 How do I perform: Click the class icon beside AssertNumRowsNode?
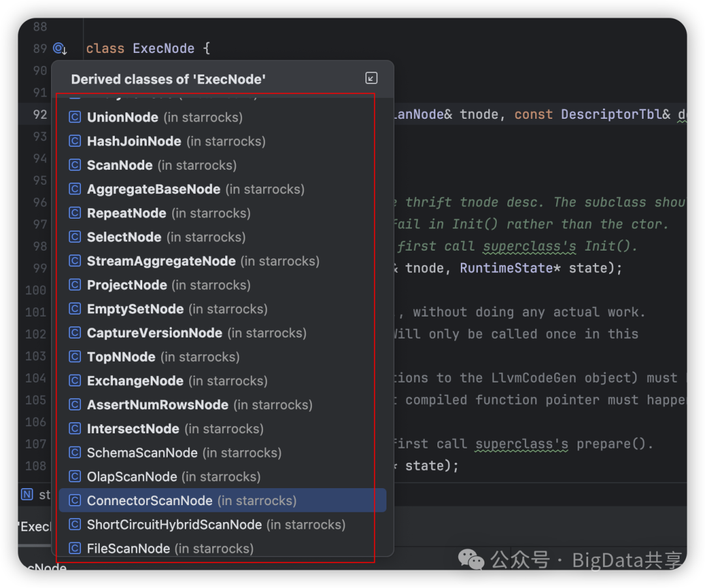pyautogui.click(x=74, y=405)
